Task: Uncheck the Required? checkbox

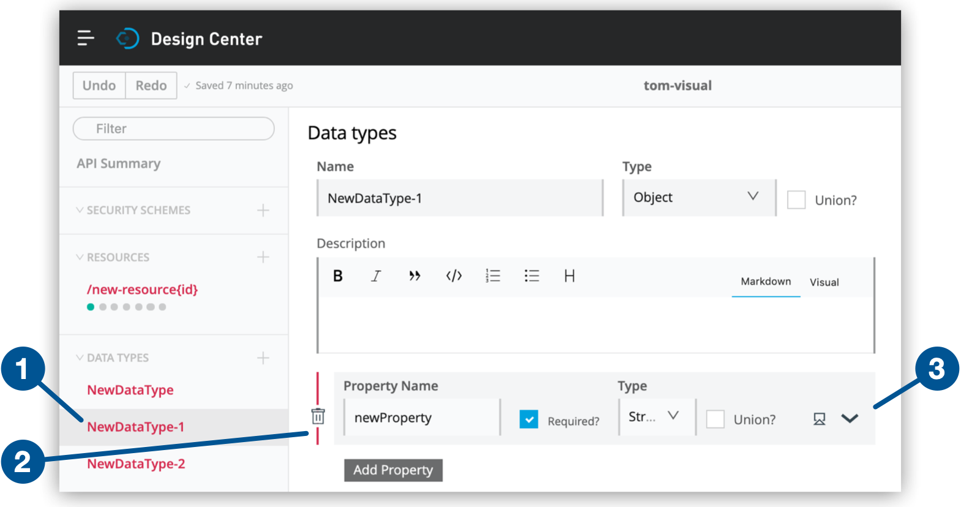Action: click(529, 419)
